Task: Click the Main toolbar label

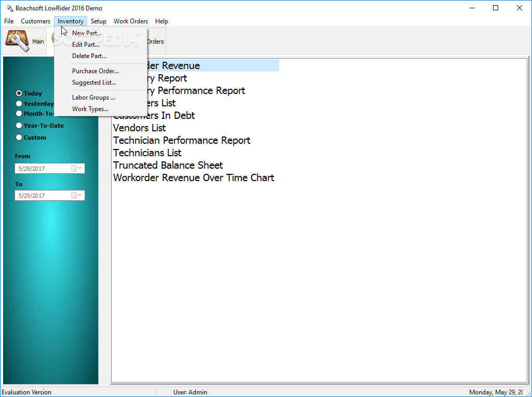Action: click(38, 42)
